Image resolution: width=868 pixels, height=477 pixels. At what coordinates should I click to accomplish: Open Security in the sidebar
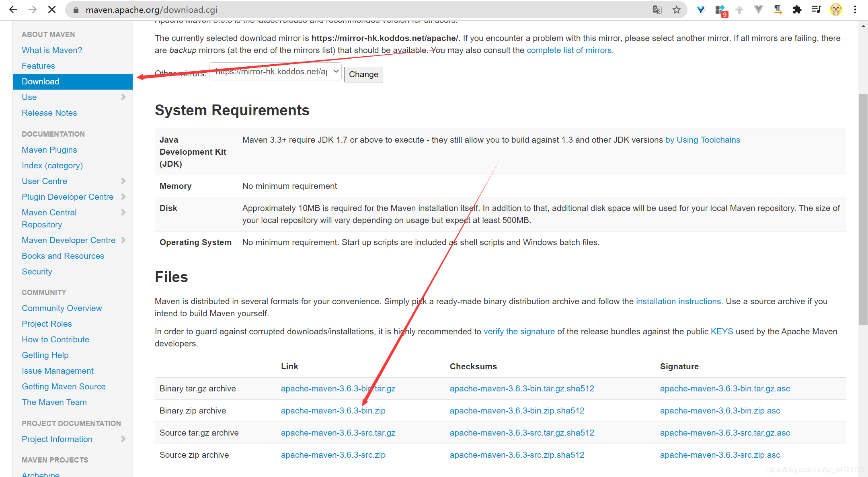pyautogui.click(x=37, y=272)
